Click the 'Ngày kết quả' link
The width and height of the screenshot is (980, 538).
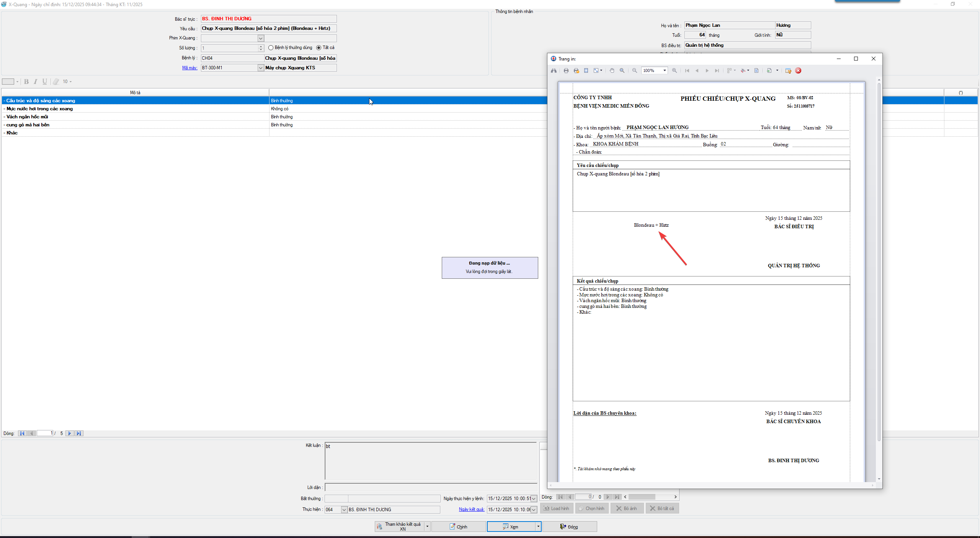[471, 509]
